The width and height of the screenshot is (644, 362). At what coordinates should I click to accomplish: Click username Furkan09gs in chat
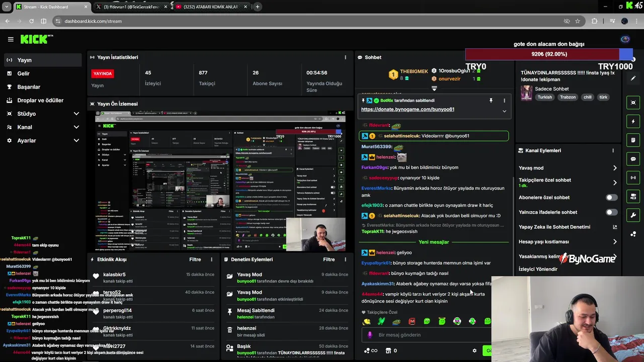click(374, 167)
